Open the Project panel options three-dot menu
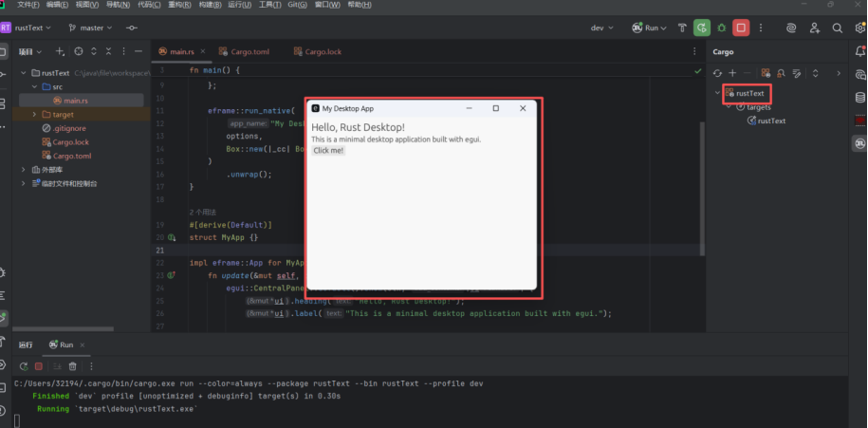 tap(123, 51)
